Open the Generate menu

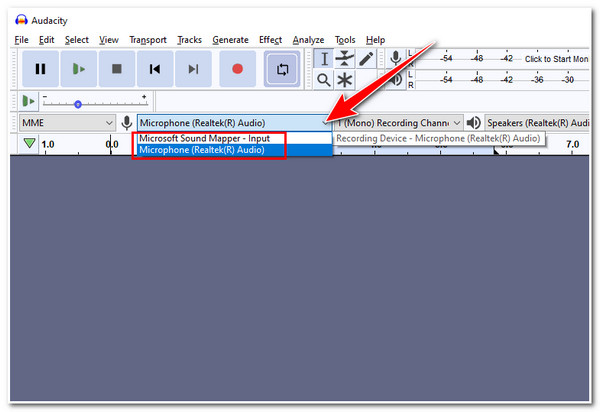[230, 40]
